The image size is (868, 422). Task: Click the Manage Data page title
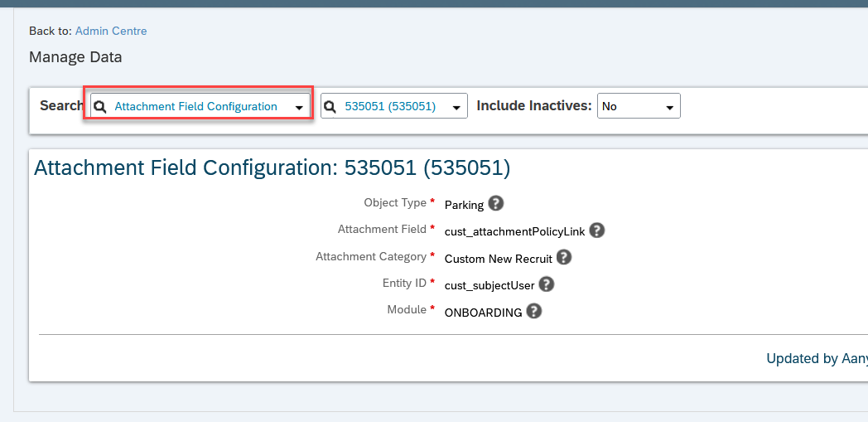point(75,57)
